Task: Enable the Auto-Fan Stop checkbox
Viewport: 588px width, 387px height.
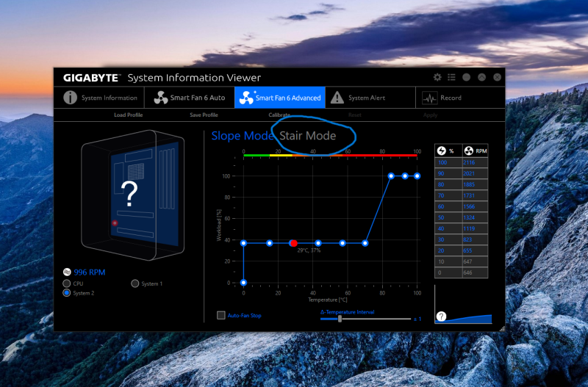Action: point(221,315)
